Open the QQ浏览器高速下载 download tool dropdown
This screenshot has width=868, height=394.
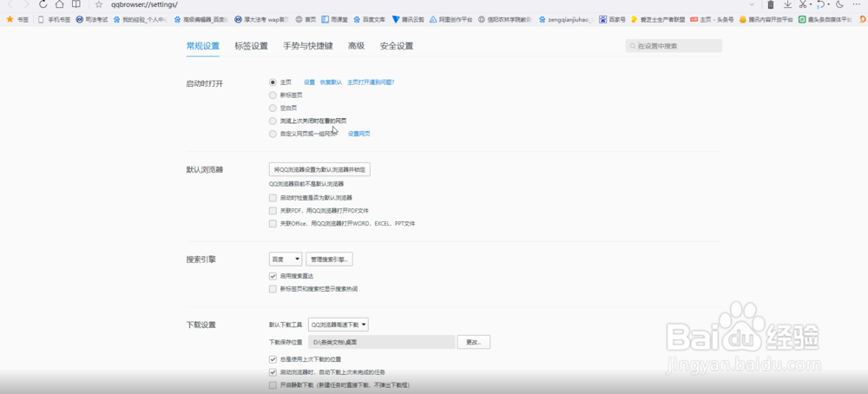pos(339,325)
